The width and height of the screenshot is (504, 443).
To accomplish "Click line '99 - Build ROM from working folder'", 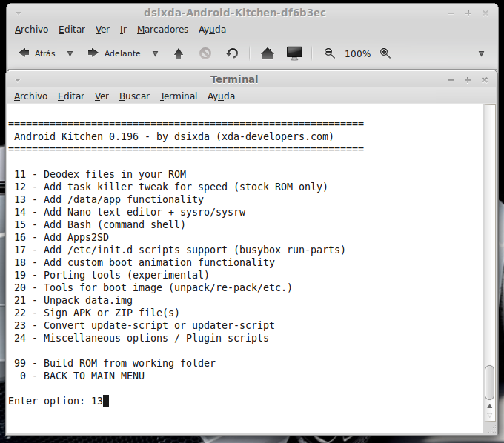I will point(115,363).
